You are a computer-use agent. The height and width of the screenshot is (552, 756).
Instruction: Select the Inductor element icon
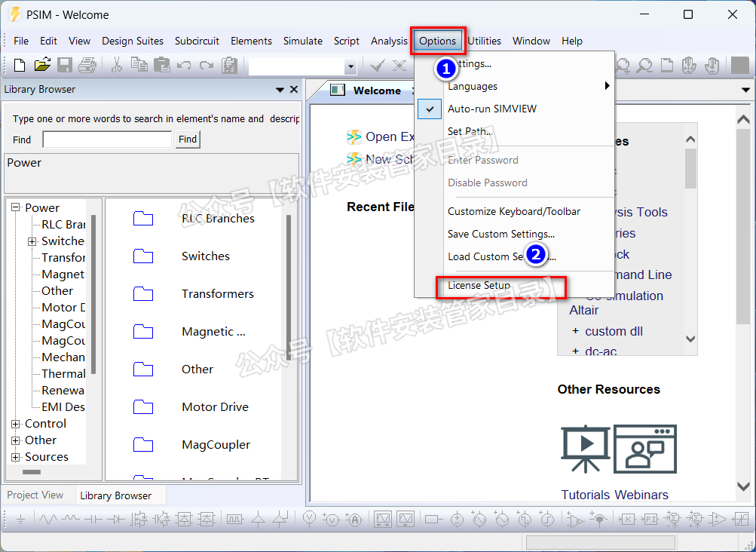(72, 520)
